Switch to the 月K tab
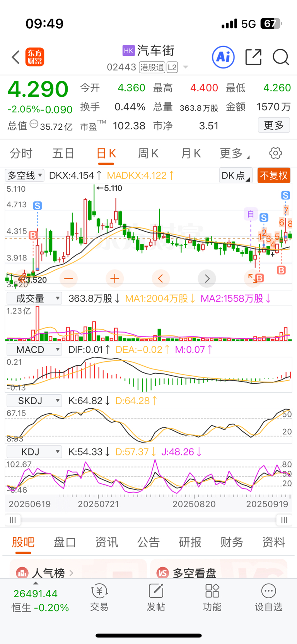The width and height of the screenshot is (297, 644). tap(191, 153)
